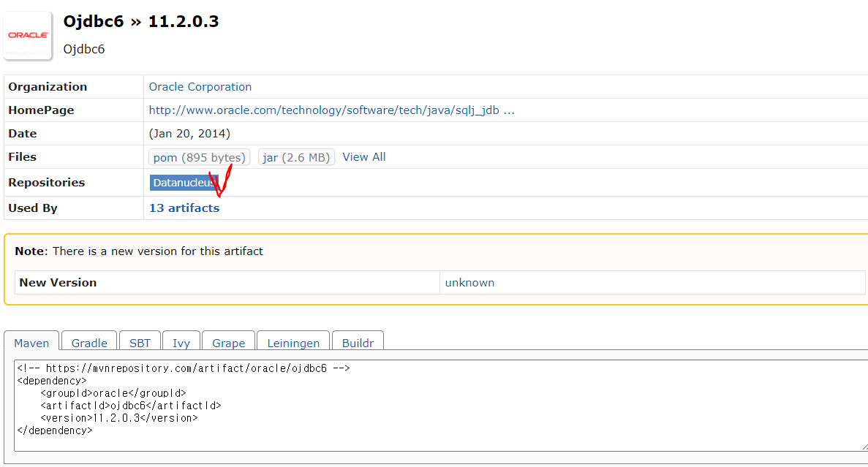Open the 13 artifacts link

(x=184, y=208)
